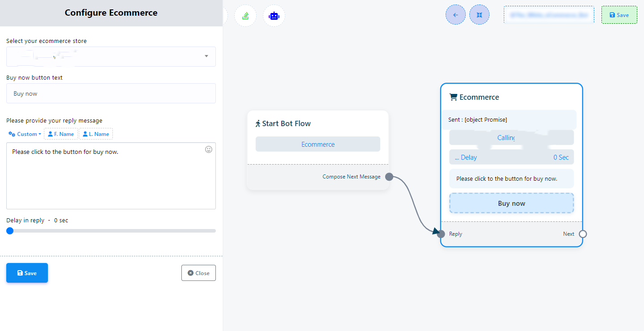644x331 pixels.
Task: Expand the Custom variables dropdown
Action: click(25, 134)
